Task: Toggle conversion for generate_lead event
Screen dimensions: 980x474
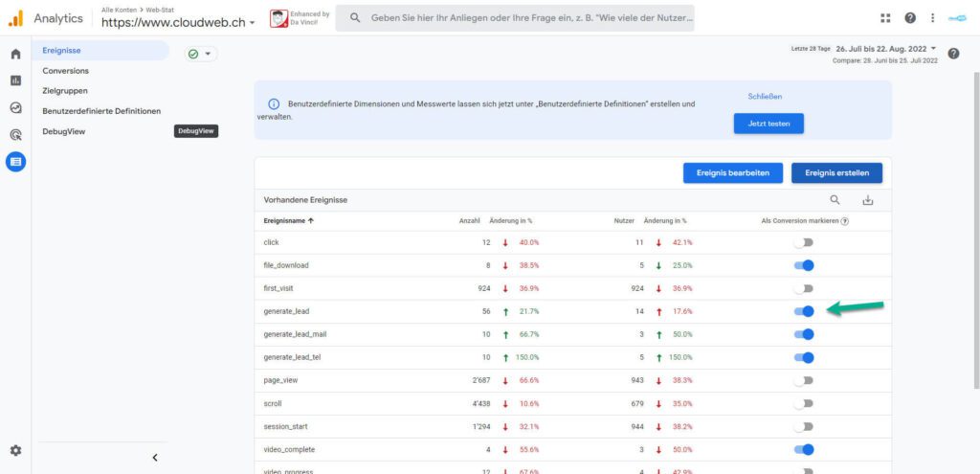Action: [804, 311]
